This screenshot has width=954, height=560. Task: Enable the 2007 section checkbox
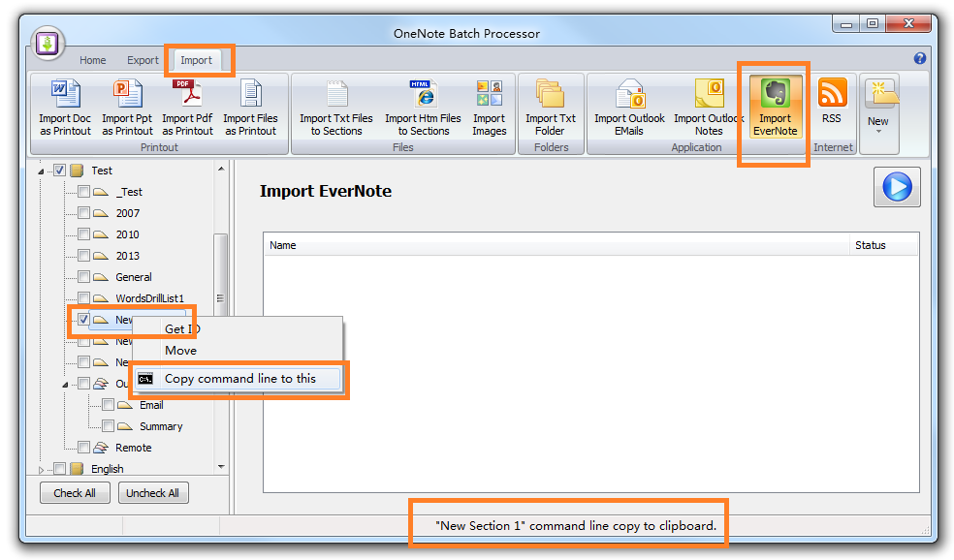(84, 213)
